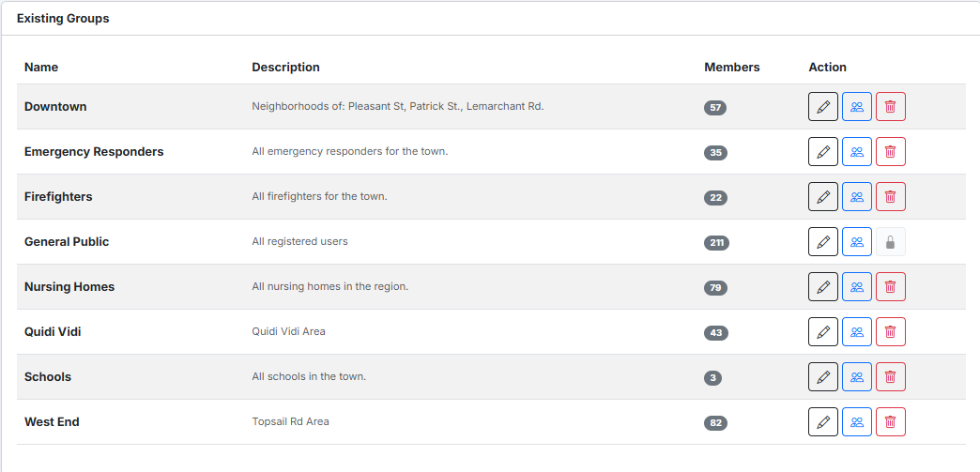Manage members of Emergency Responders group
The height and width of the screenshot is (472, 980).
pyautogui.click(x=857, y=152)
